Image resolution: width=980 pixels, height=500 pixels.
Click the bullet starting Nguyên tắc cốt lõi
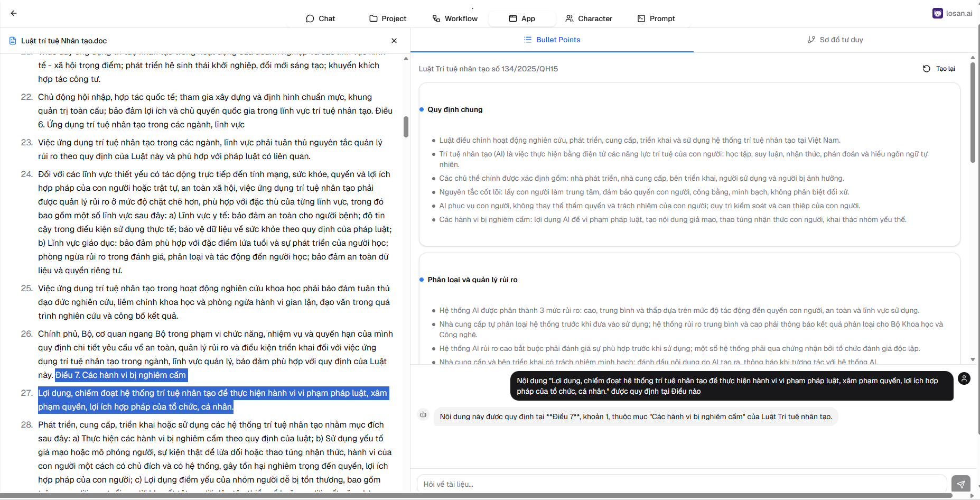644,192
